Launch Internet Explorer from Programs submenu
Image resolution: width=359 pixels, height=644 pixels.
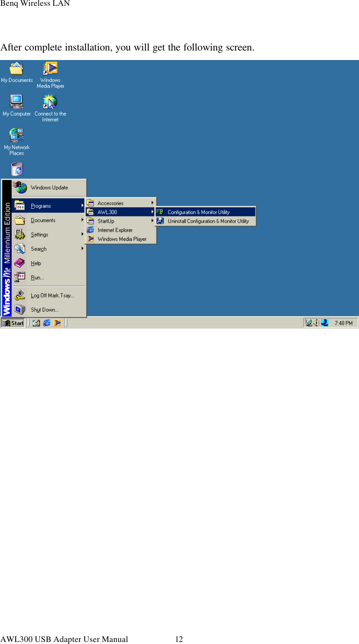click(120, 230)
